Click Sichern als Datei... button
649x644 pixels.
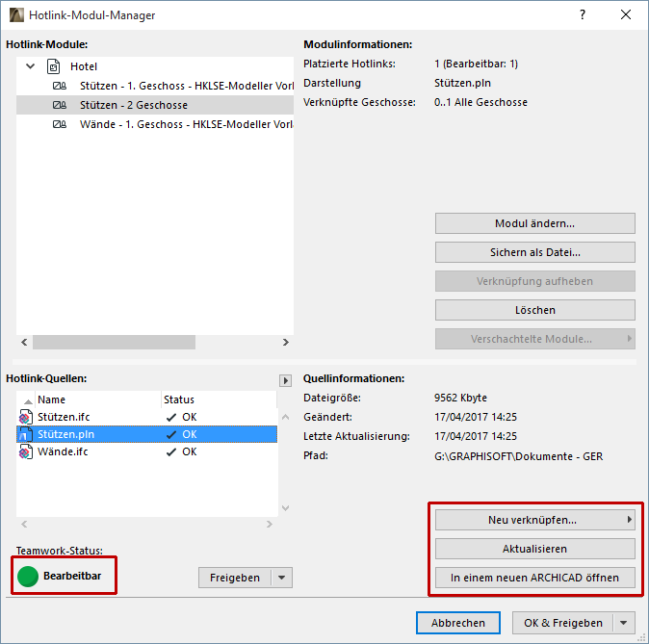[534, 252]
